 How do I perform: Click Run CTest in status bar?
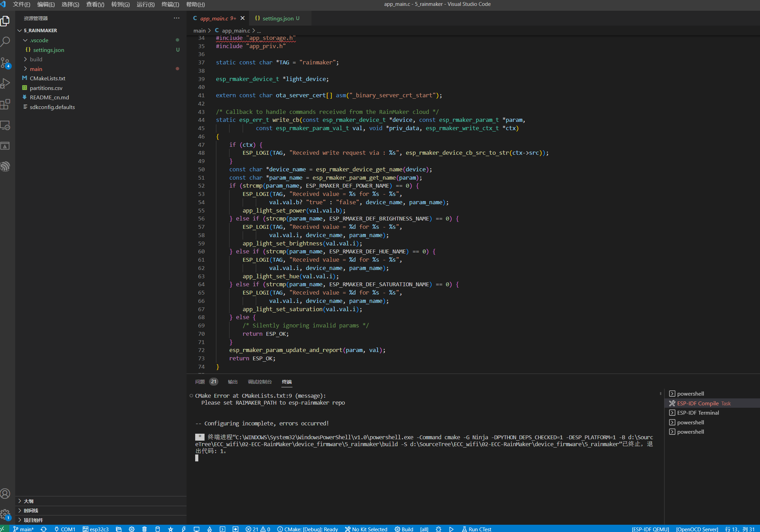pos(477,529)
